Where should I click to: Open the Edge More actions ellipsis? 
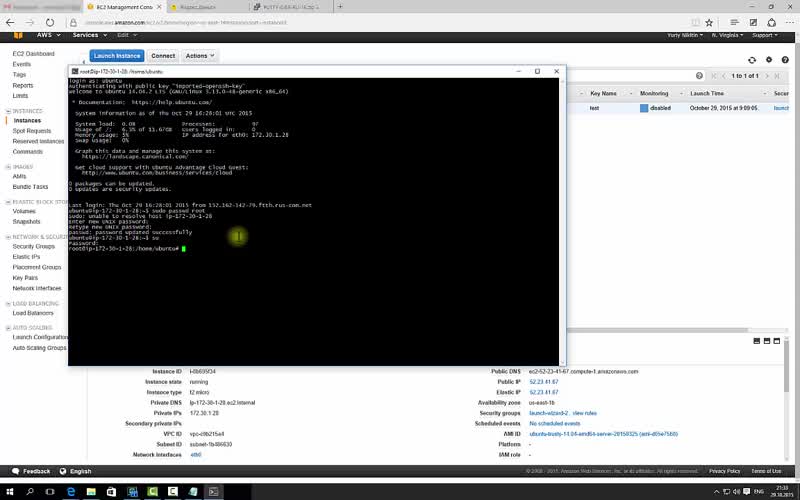coord(790,22)
